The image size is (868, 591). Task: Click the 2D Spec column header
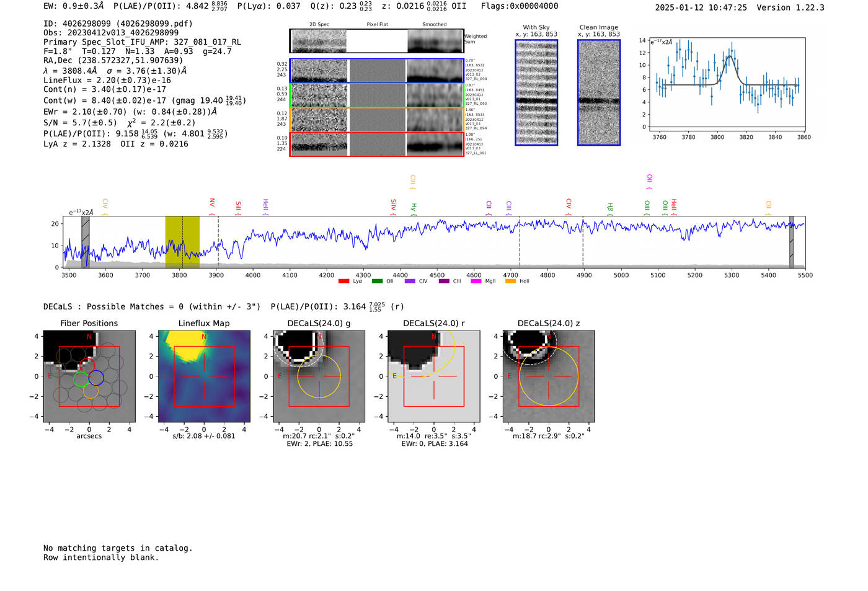(319, 24)
